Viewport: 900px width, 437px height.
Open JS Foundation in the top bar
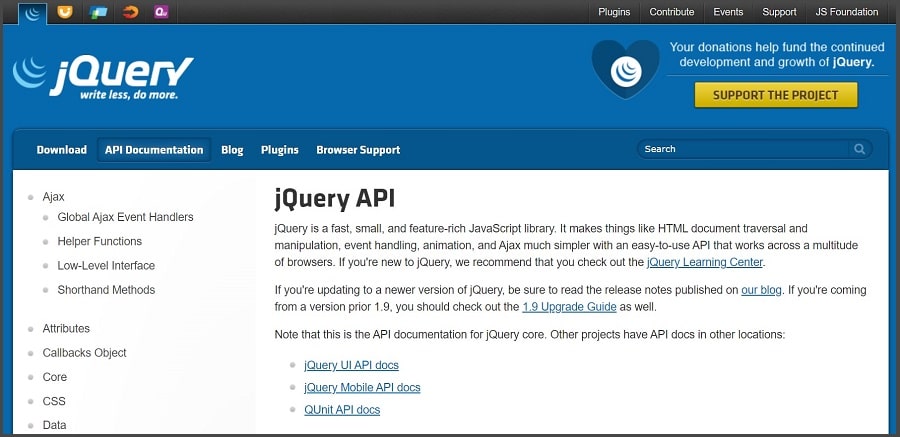847,12
